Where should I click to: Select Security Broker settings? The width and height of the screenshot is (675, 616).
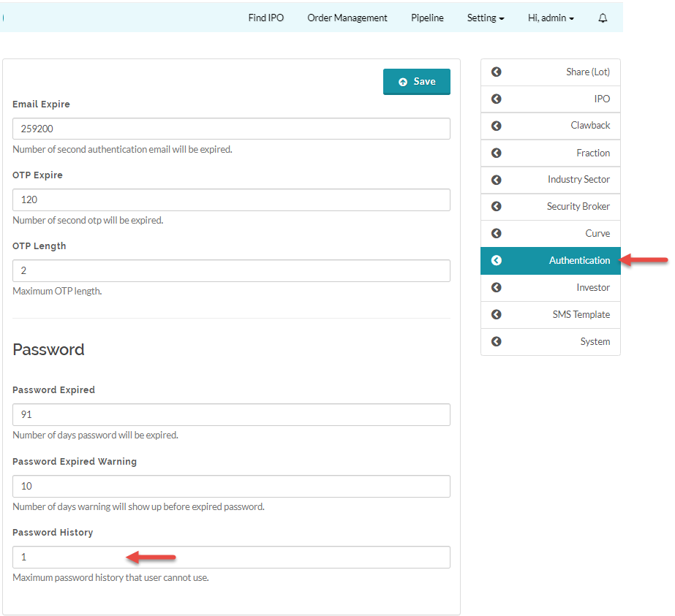tap(551, 207)
